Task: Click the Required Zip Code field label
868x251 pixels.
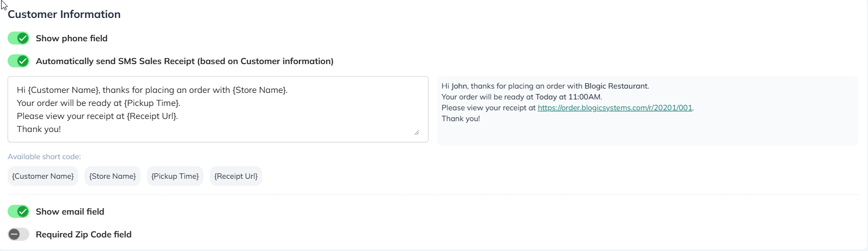Action: coord(84,234)
